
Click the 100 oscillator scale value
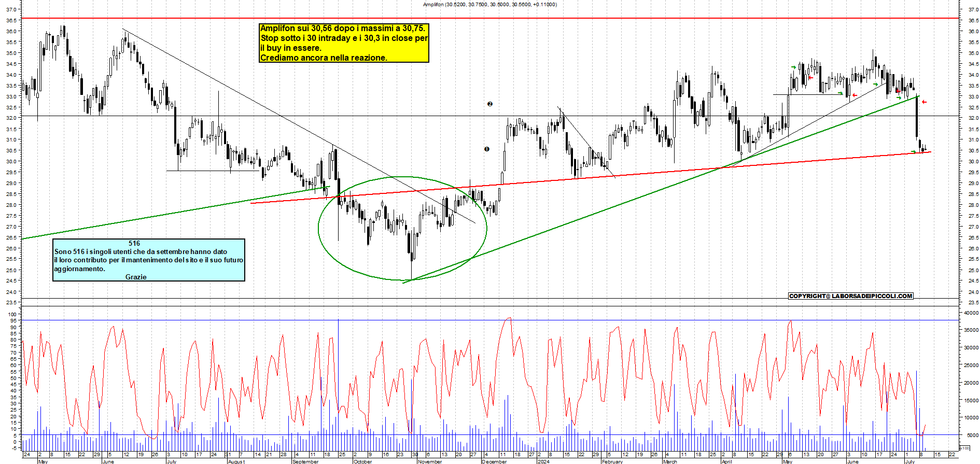pyautogui.click(x=12, y=314)
